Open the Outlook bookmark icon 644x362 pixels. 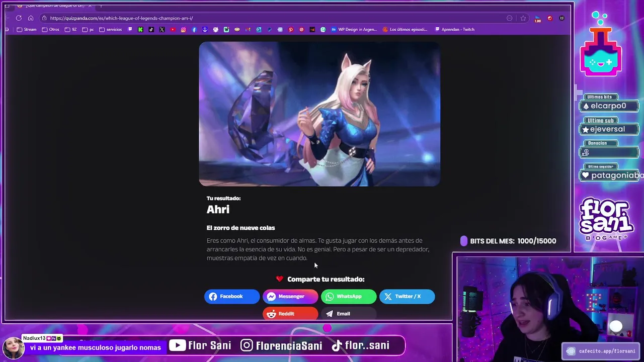tap(259, 29)
